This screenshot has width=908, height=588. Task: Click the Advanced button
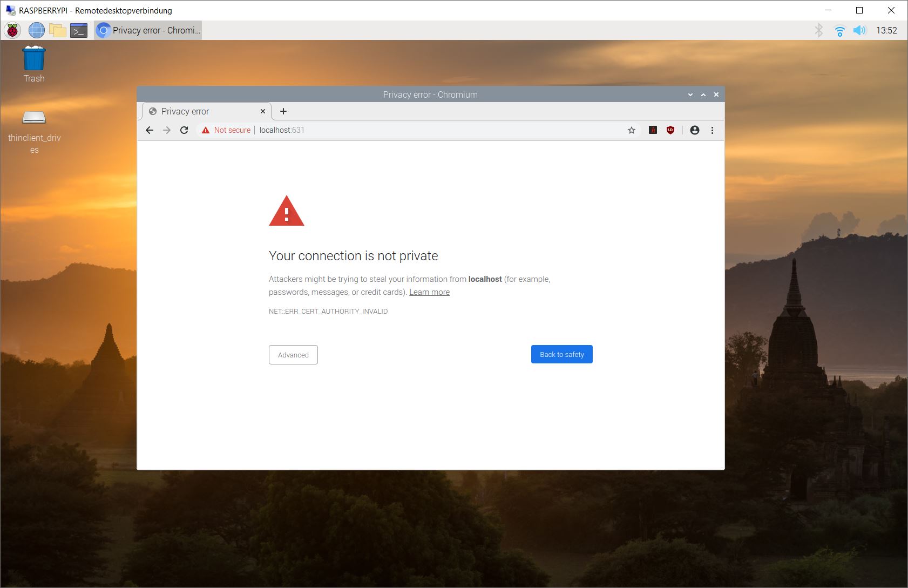[293, 355]
